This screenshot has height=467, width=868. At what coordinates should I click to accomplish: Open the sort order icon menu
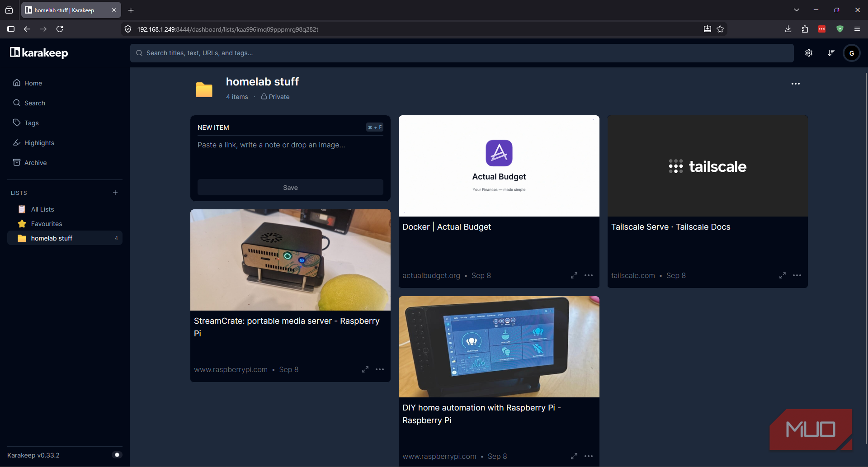click(x=831, y=53)
